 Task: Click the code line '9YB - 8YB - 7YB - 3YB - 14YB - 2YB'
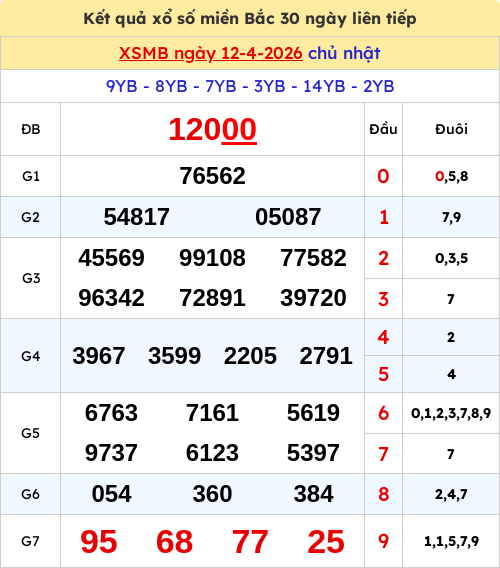click(x=250, y=86)
